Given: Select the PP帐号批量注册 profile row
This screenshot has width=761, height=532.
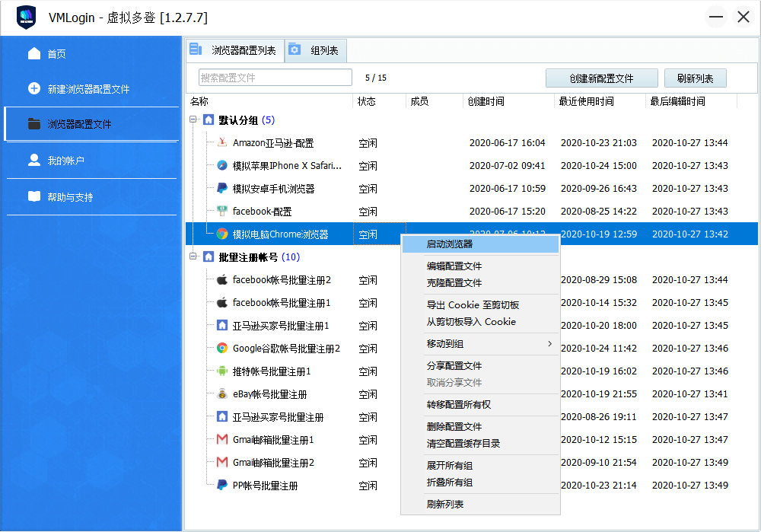Looking at the screenshot, I should coord(471,485).
